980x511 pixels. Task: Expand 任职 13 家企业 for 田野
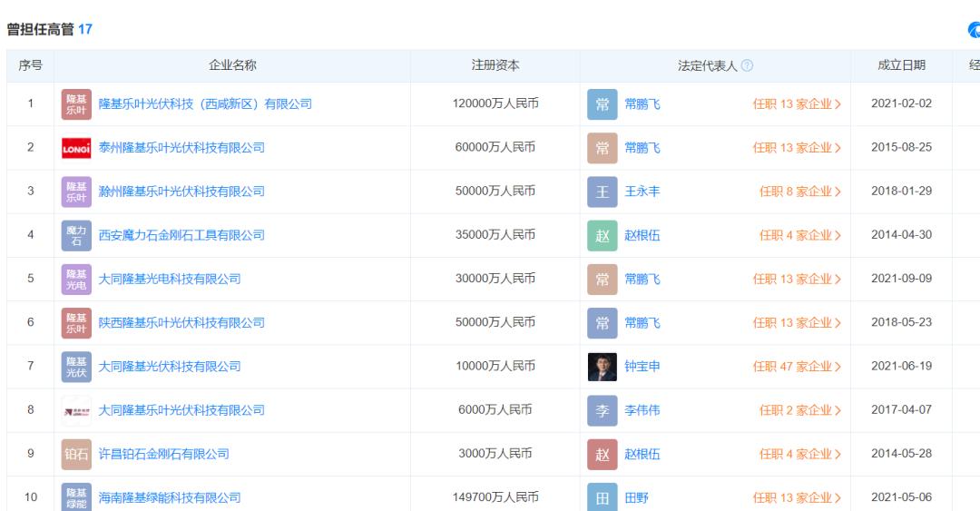pos(797,498)
